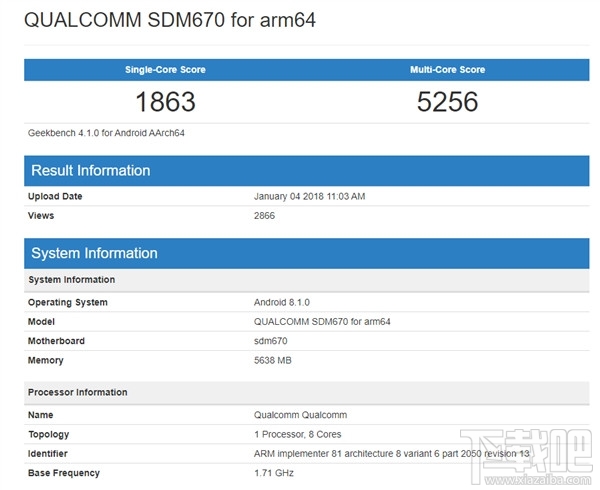The height and width of the screenshot is (490, 600).
Task: Click the blue System Information section header
Action: pyautogui.click(x=307, y=253)
